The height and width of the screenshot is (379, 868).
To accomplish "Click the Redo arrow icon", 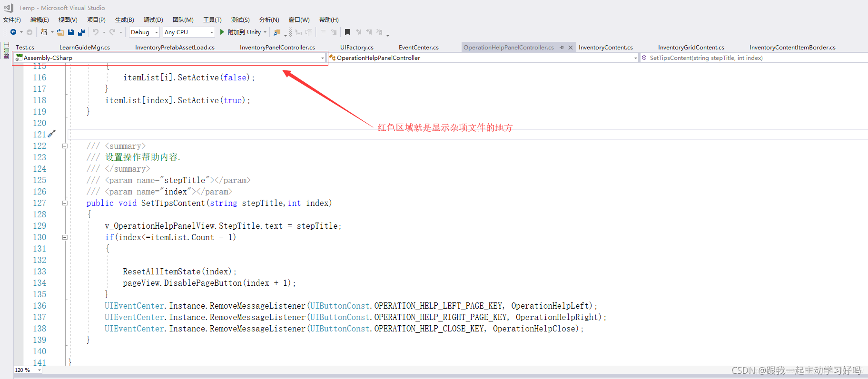I will click(x=112, y=32).
